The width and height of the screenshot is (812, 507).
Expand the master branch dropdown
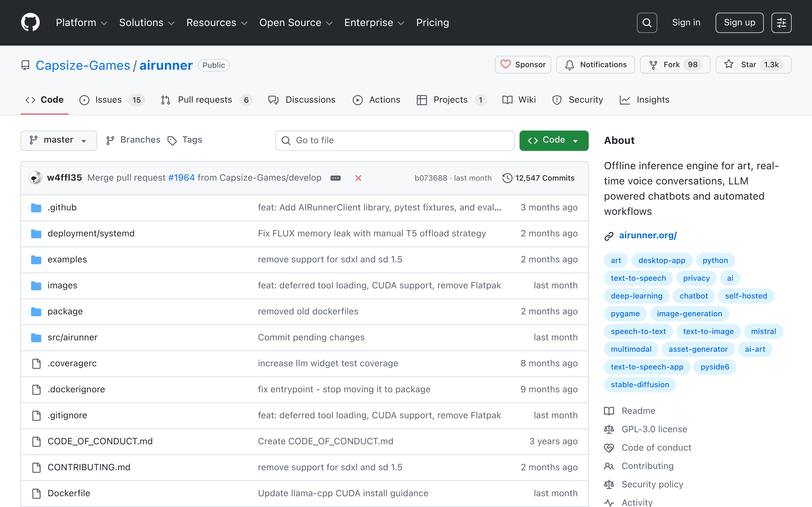coord(59,140)
